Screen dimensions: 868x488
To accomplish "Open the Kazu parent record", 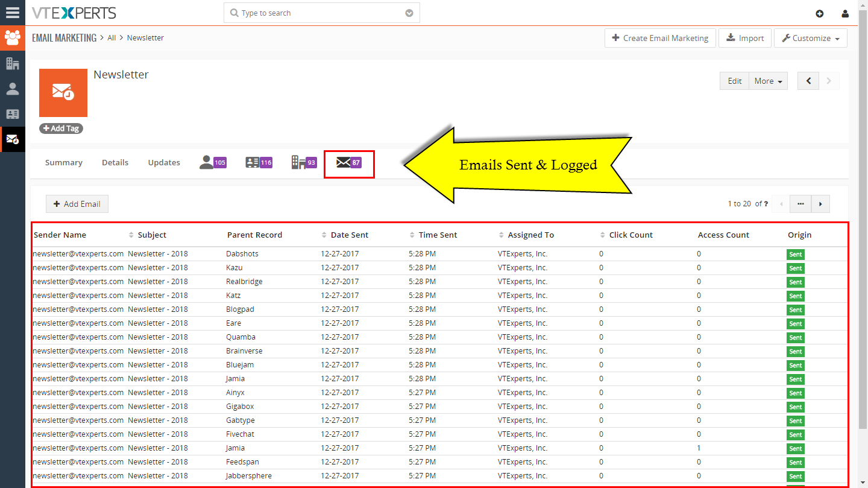I will 234,268.
